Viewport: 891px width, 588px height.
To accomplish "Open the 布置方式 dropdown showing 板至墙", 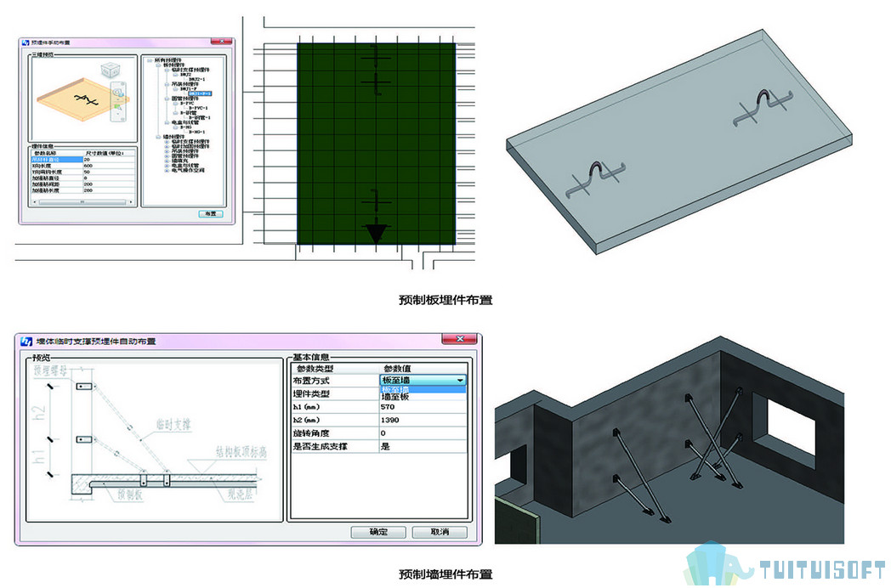I will [423, 380].
